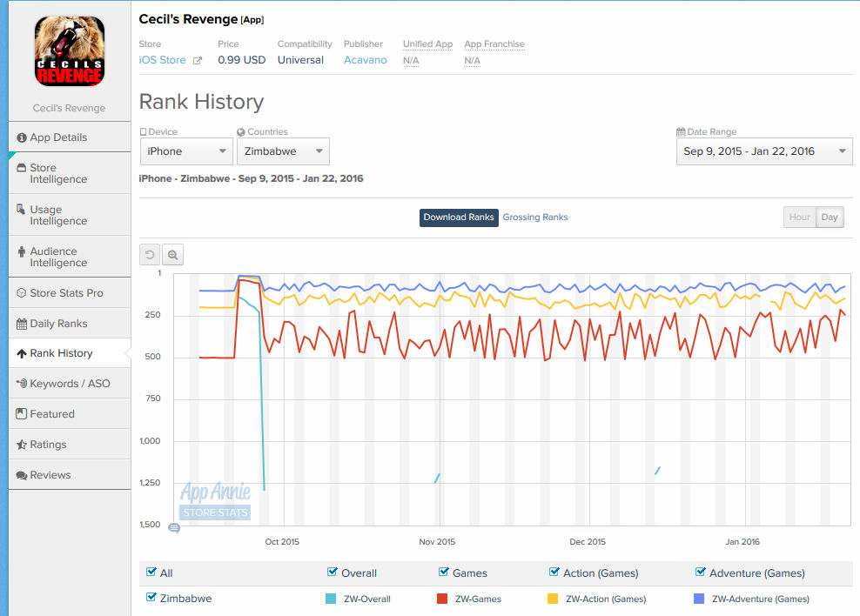The width and height of the screenshot is (860, 616).
Task: Click the Countries globe icon
Action: point(241,132)
